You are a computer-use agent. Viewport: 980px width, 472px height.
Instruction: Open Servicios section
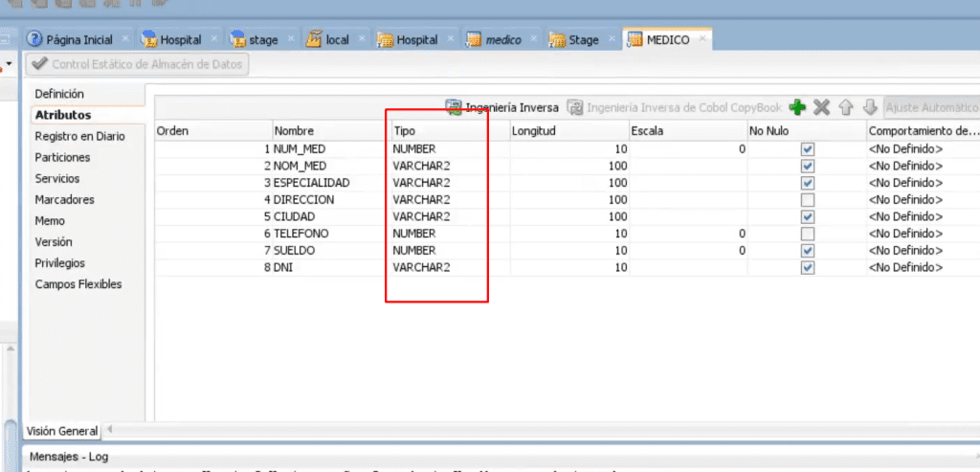pyautogui.click(x=57, y=179)
